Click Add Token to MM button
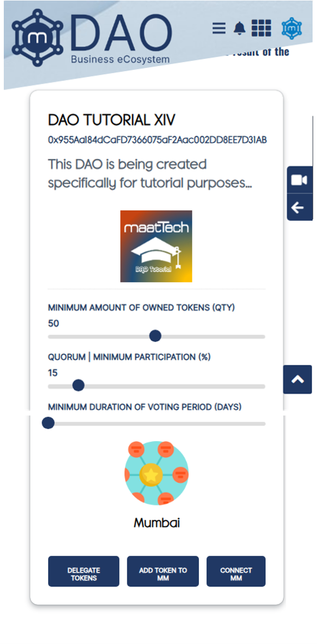317x644 pixels. pos(163,571)
